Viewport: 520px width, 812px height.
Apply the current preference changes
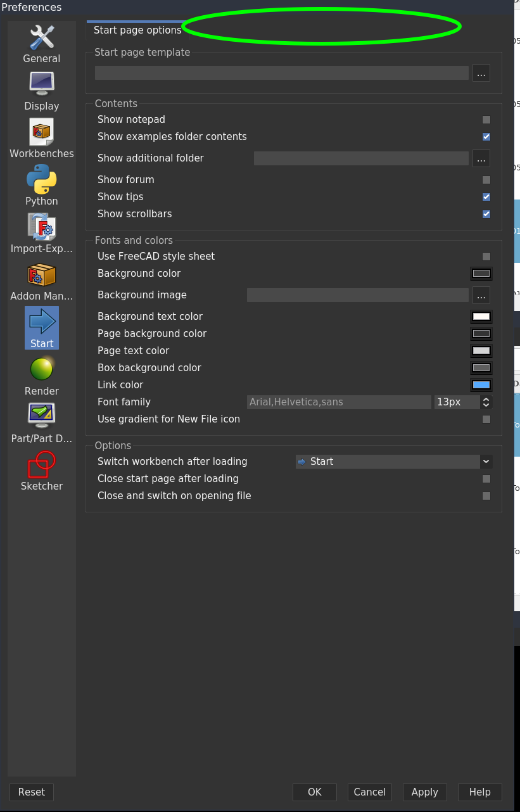click(424, 792)
